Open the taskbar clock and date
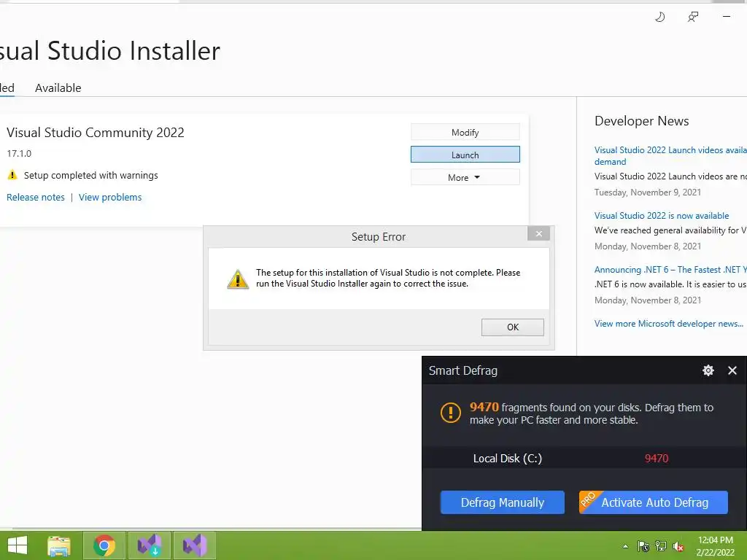 715,546
